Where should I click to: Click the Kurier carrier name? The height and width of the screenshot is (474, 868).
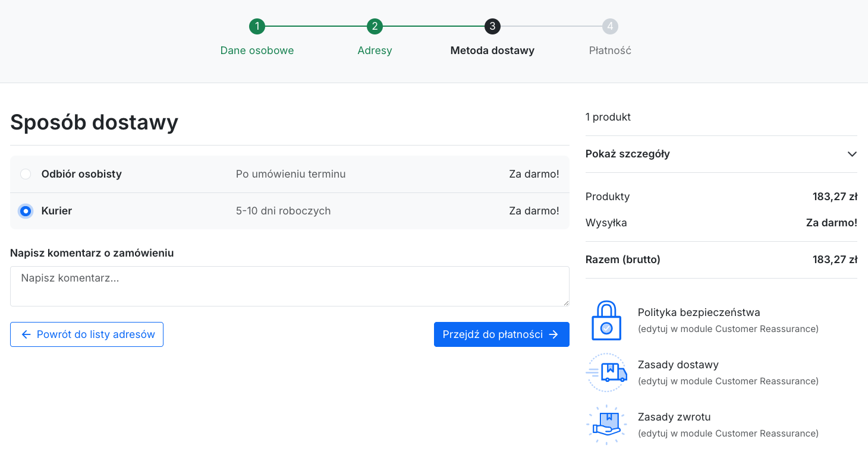(56, 211)
